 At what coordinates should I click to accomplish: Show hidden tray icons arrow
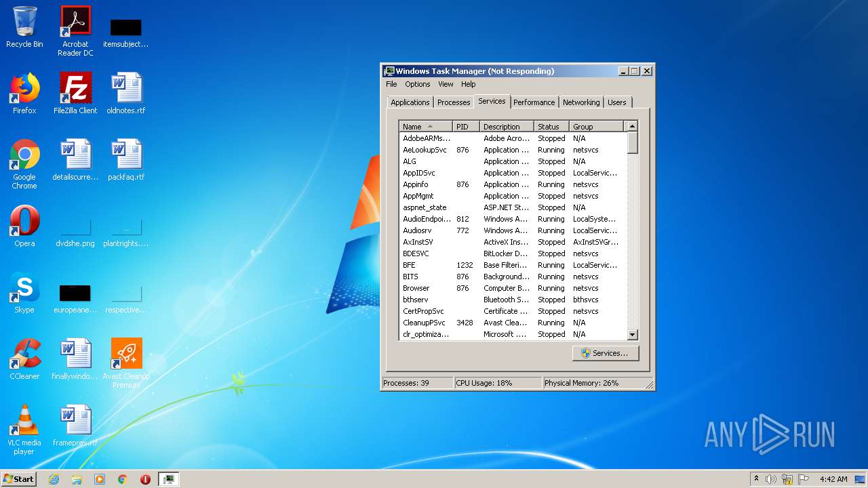[756, 479]
